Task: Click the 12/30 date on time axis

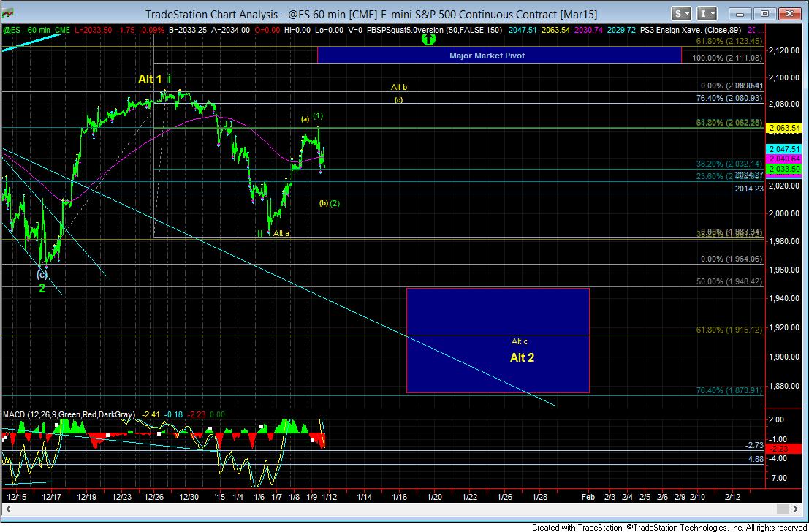Action: coord(189,497)
